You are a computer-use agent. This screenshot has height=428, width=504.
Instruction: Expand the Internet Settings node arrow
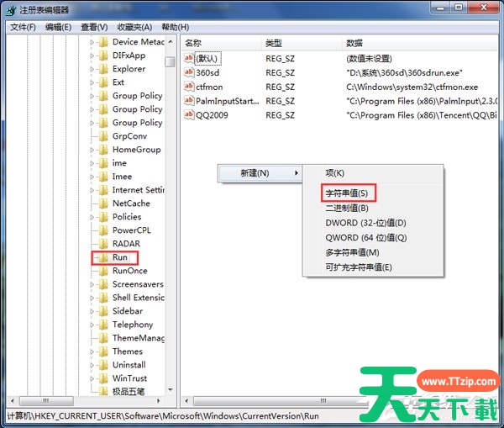(92, 191)
